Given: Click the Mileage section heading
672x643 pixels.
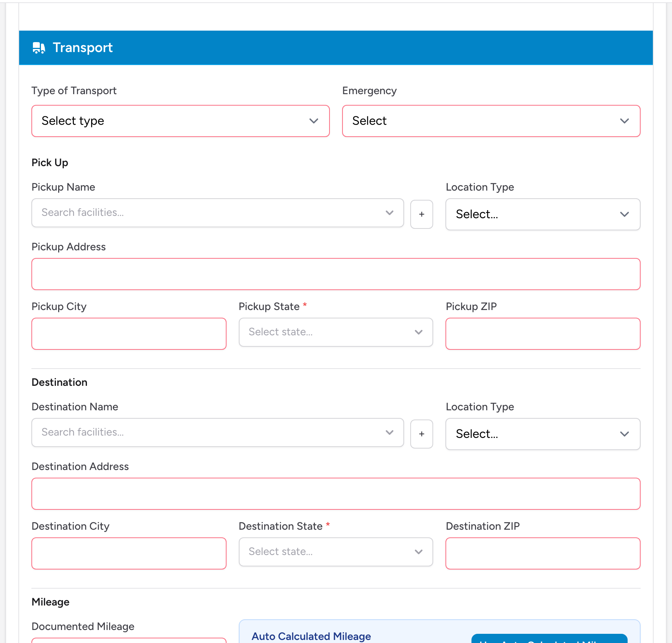Looking at the screenshot, I should pos(51,602).
